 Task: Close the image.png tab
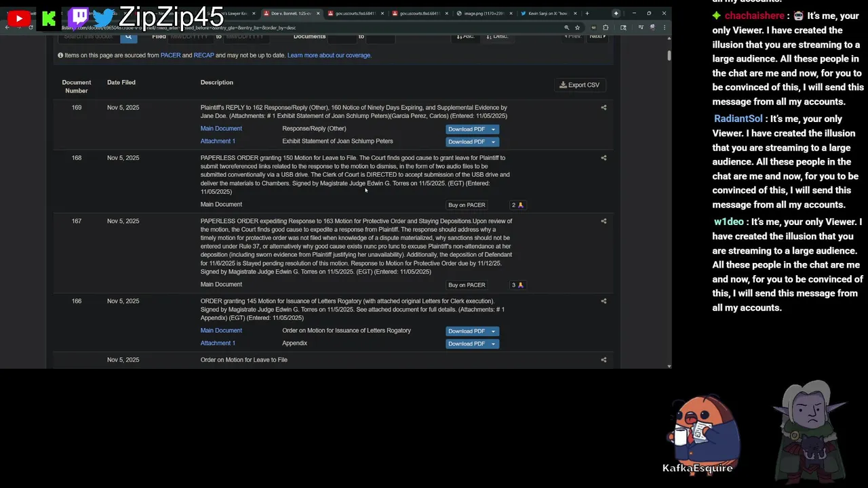[x=511, y=14]
